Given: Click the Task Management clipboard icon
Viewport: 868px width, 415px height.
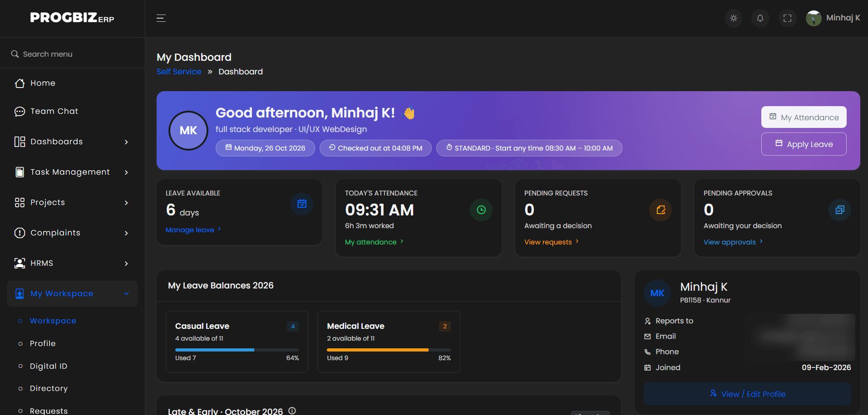Looking at the screenshot, I should [20, 172].
